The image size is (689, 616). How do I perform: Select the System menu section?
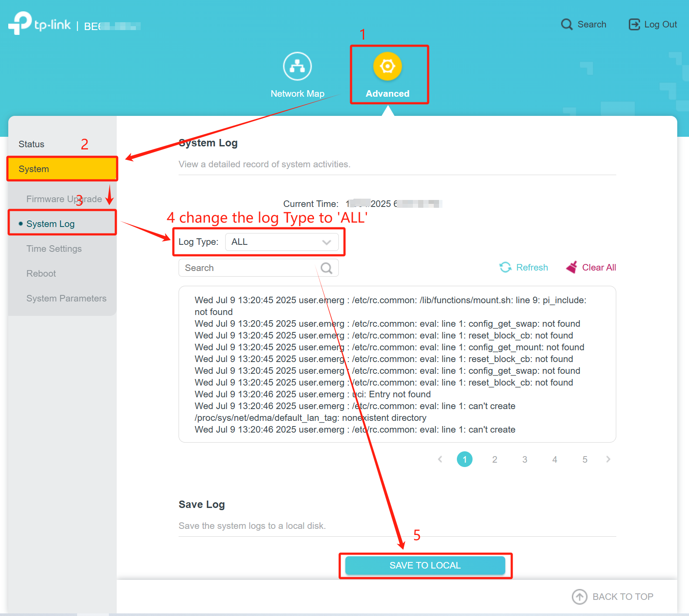62,169
